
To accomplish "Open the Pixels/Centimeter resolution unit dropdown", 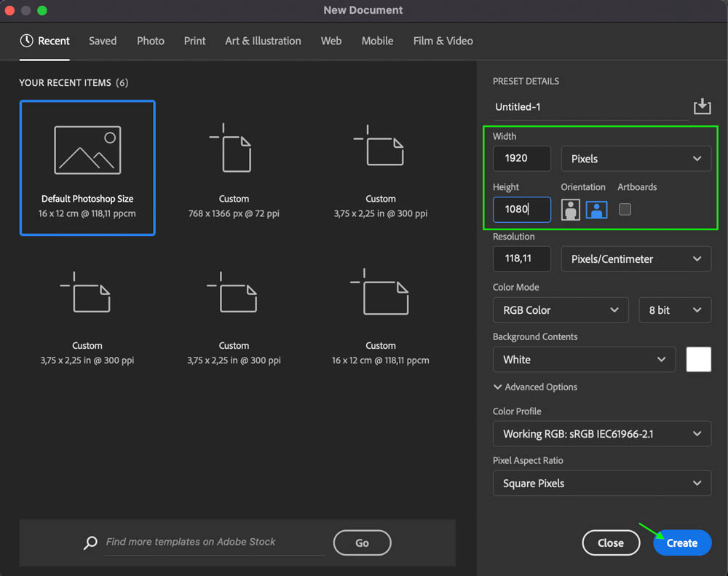I will [x=636, y=259].
